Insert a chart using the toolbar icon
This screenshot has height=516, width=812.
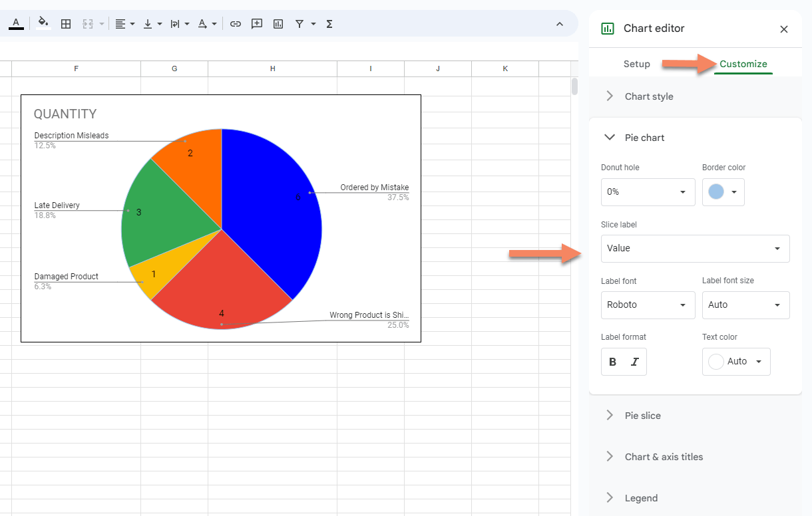[x=278, y=23]
